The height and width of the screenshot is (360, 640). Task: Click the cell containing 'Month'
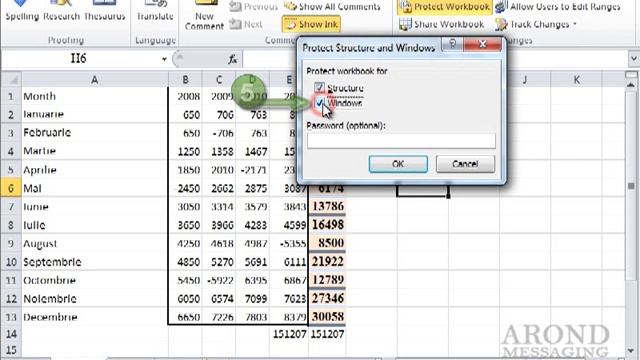(95, 96)
